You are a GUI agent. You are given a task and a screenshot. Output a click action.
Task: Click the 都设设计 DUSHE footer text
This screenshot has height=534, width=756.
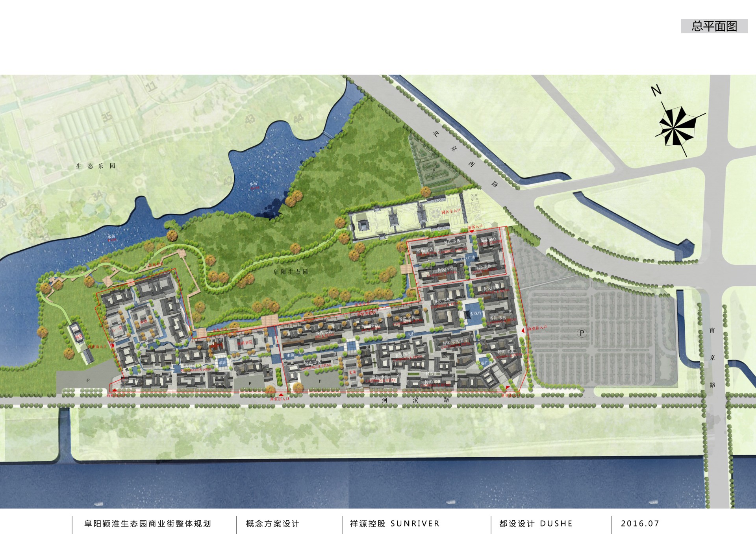[x=535, y=524]
